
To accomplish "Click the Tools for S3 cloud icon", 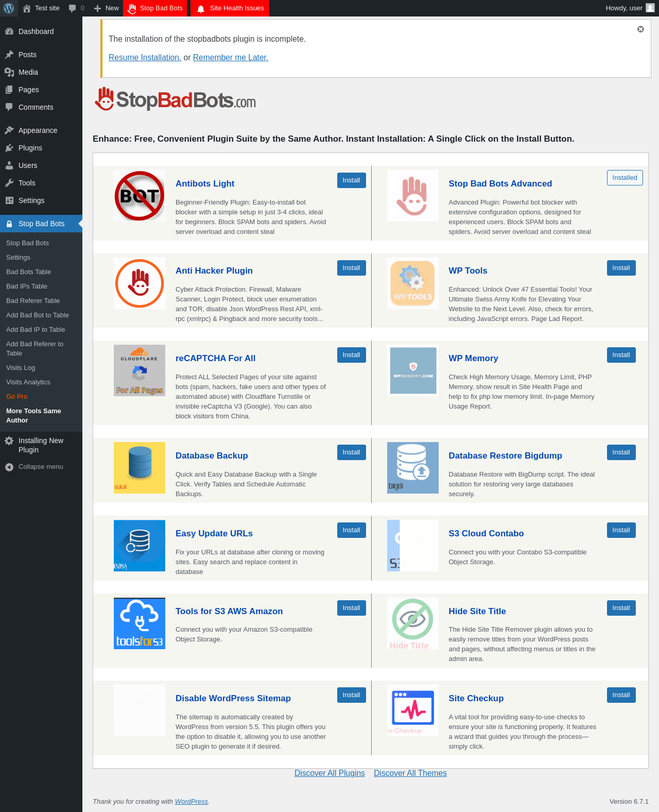I will (140, 623).
